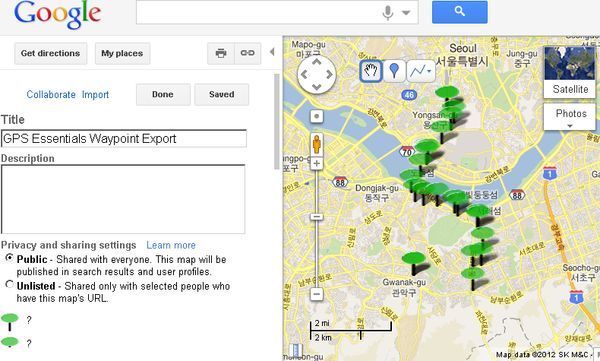Click into the Description text area
Image resolution: width=600 pixels, height=361 pixels.
point(123,199)
